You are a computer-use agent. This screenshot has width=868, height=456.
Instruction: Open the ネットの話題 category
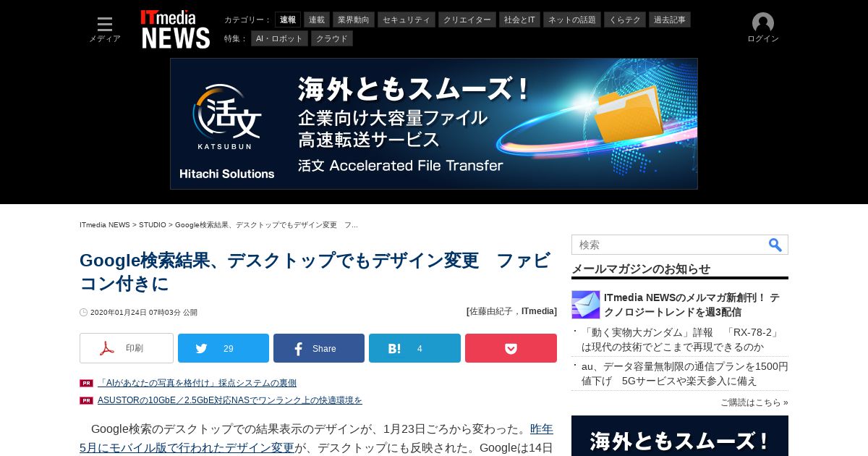coord(572,20)
